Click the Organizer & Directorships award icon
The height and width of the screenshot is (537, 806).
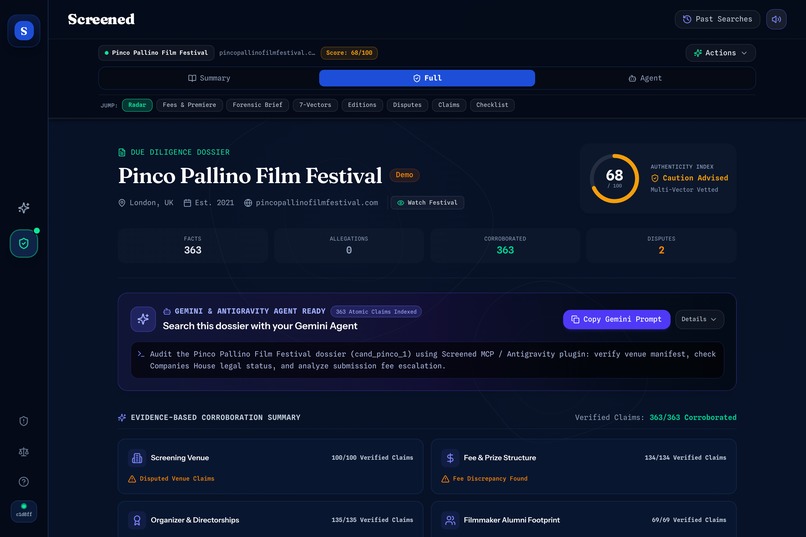point(137,521)
